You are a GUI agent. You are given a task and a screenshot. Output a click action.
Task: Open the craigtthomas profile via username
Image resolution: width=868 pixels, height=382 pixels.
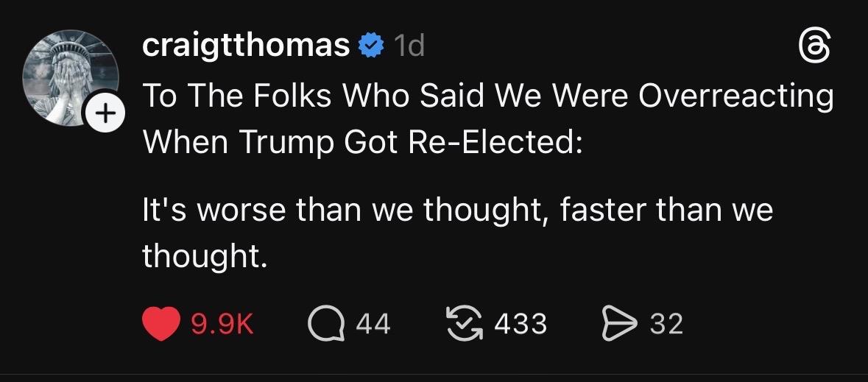(245, 47)
